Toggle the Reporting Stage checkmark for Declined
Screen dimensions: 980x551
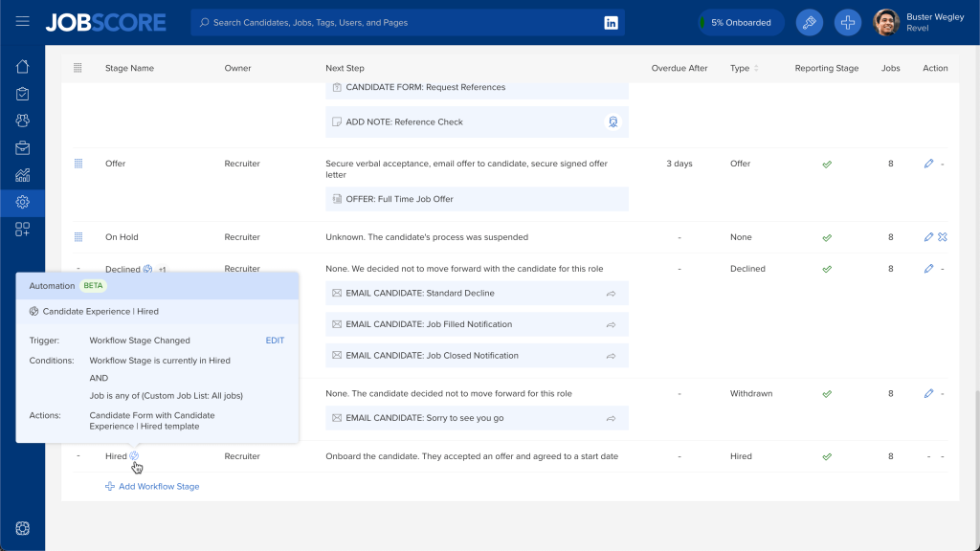tap(827, 269)
